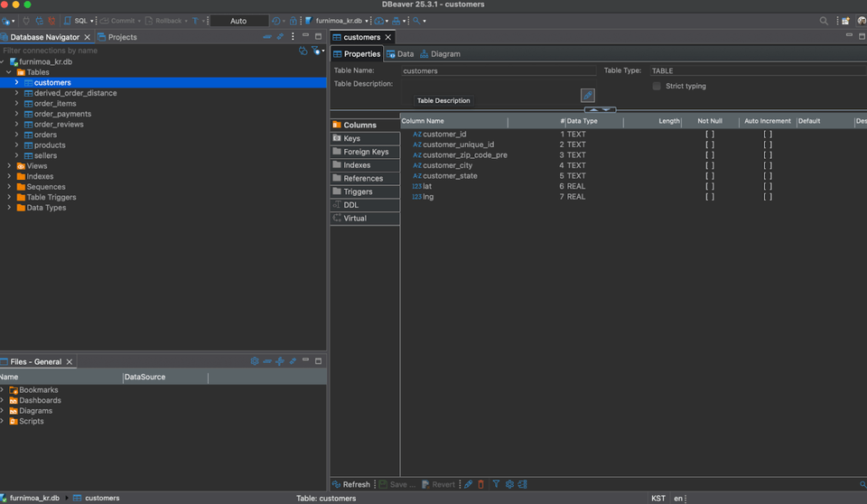Click the search magnifier in top toolbar
Screen dimensions: 867x504
click(x=824, y=20)
